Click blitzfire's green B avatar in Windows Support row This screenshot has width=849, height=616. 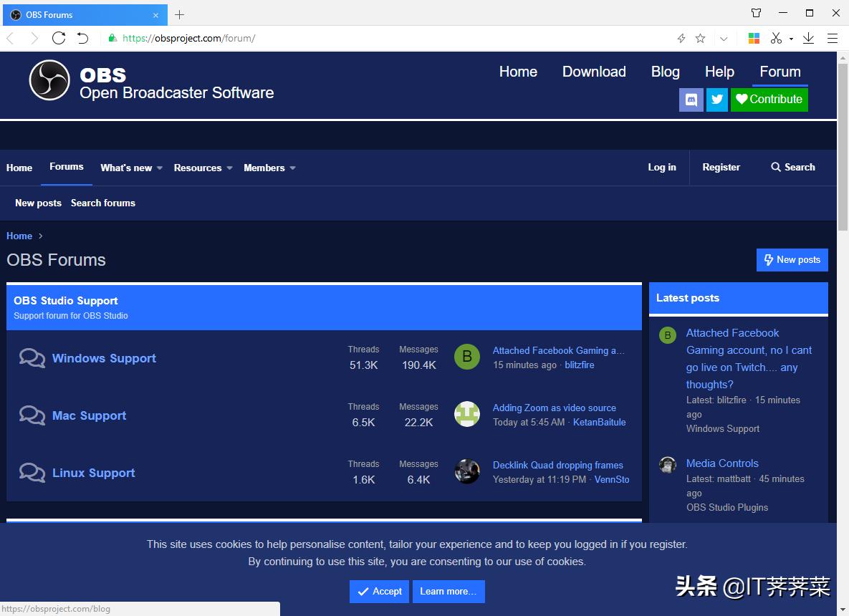[466, 357]
